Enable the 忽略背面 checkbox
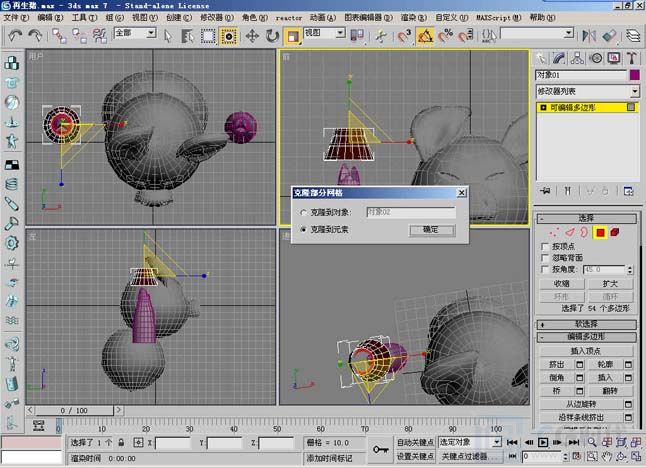Screen dimensions: 646x468 545,258
